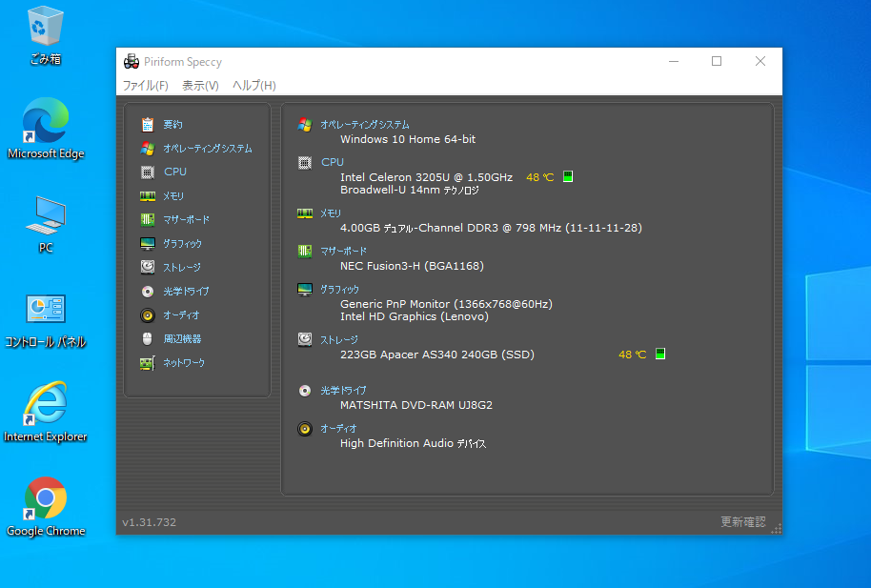The height and width of the screenshot is (588, 871).
Task: Click the メモリ heading link in summary
Action: coord(331,213)
